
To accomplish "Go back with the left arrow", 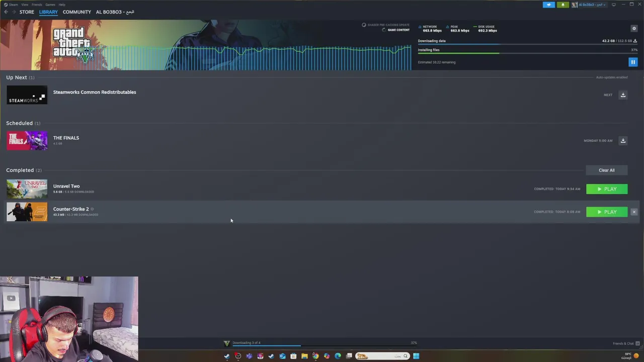I will pos(6,12).
